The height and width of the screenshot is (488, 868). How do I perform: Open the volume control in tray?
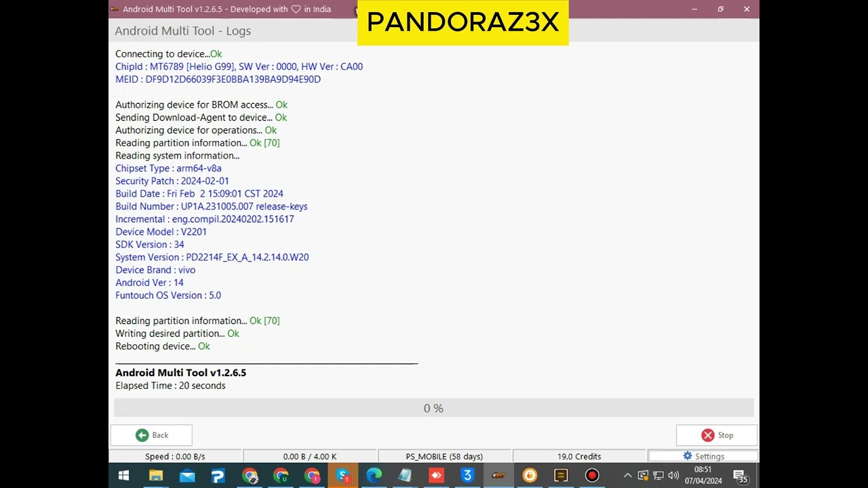click(x=673, y=476)
